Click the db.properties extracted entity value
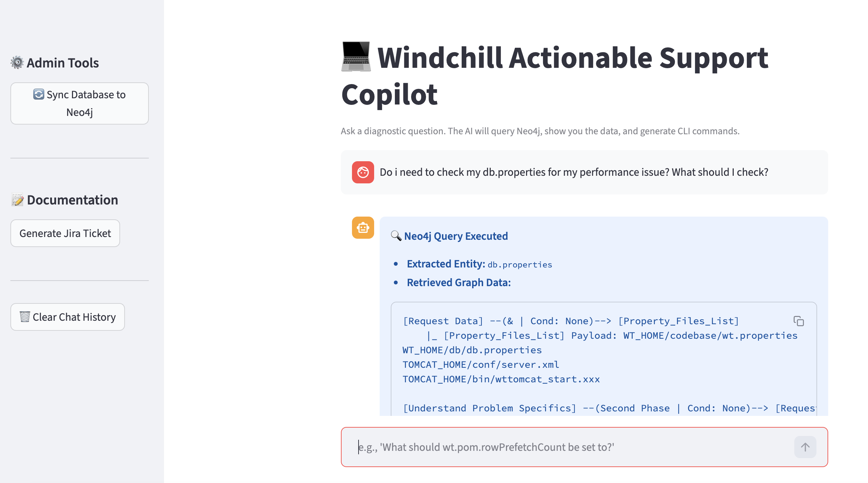 tap(520, 265)
